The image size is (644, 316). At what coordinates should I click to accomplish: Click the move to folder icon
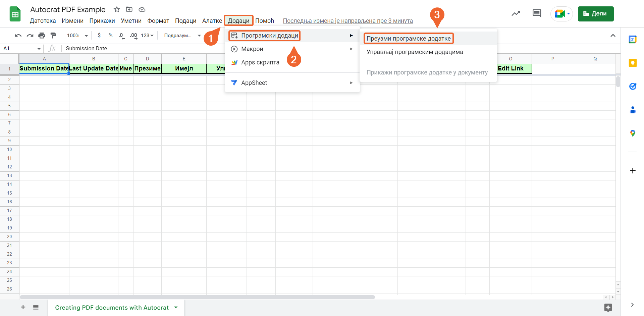point(129,9)
